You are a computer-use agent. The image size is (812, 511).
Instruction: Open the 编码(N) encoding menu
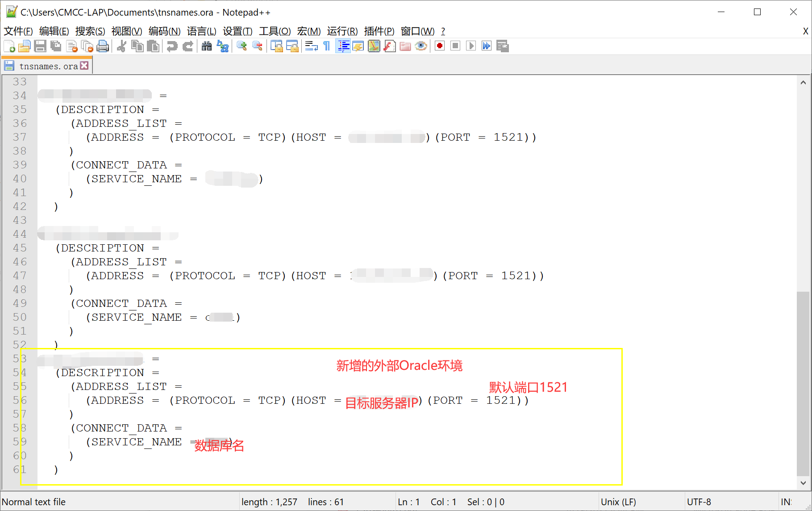(x=164, y=31)
